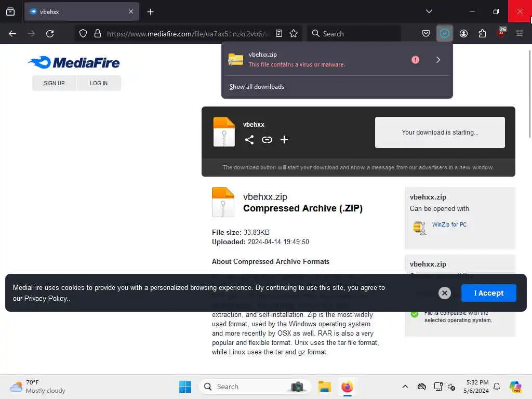Open the notifications bell
This screenshot has height=399, width=532.
(497, 387)
